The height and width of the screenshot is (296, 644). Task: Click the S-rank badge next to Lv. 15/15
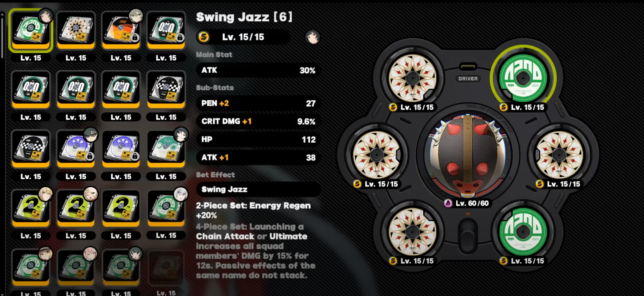(204, 37)
